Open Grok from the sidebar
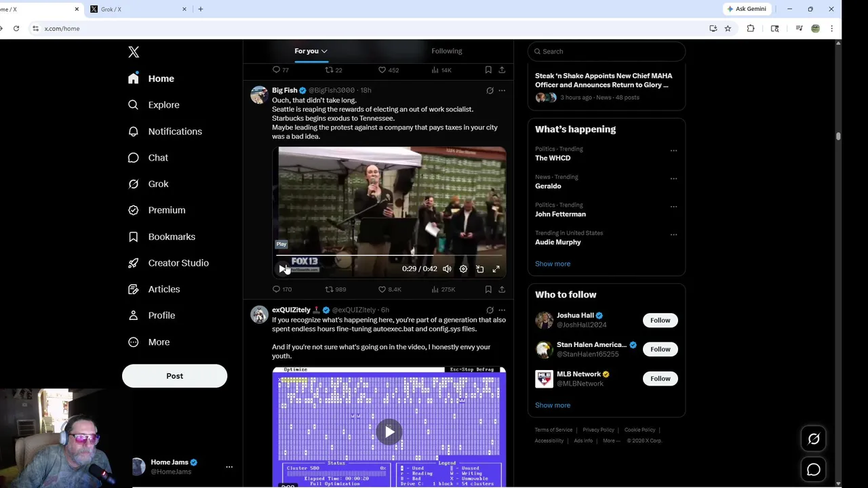 coord(148,184)
